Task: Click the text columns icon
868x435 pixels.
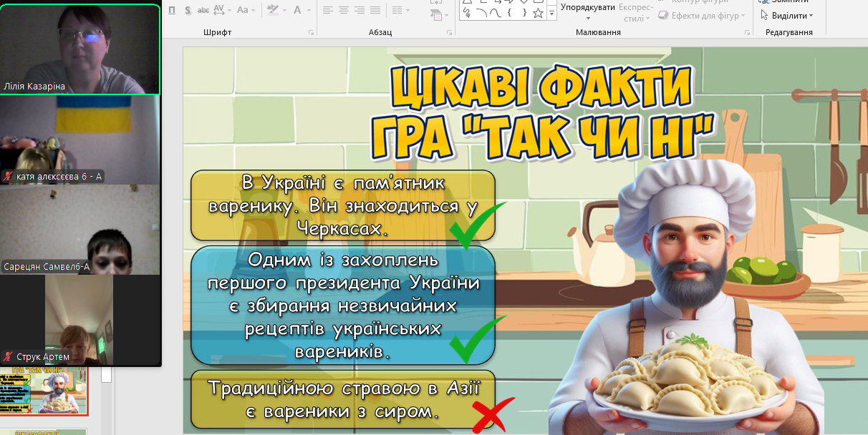Action: click(397, 10)
